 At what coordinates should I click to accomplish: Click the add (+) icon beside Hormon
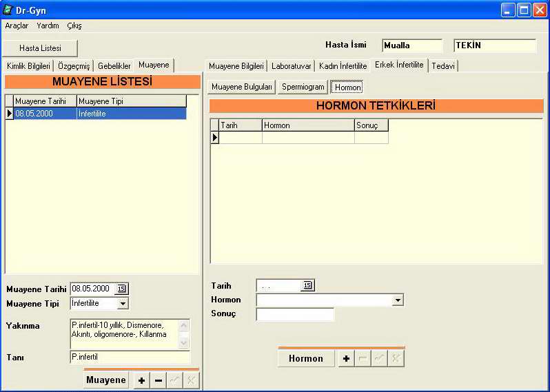[346, 358]
